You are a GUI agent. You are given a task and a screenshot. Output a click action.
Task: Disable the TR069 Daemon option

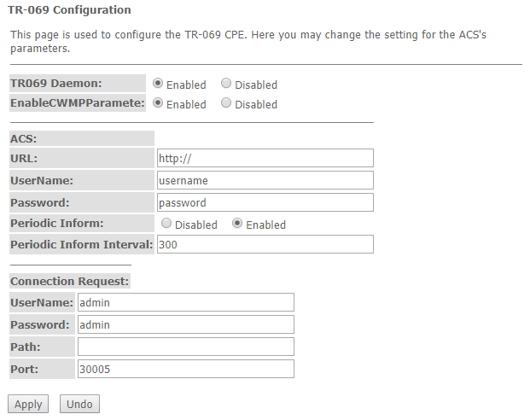coord(226,85)
